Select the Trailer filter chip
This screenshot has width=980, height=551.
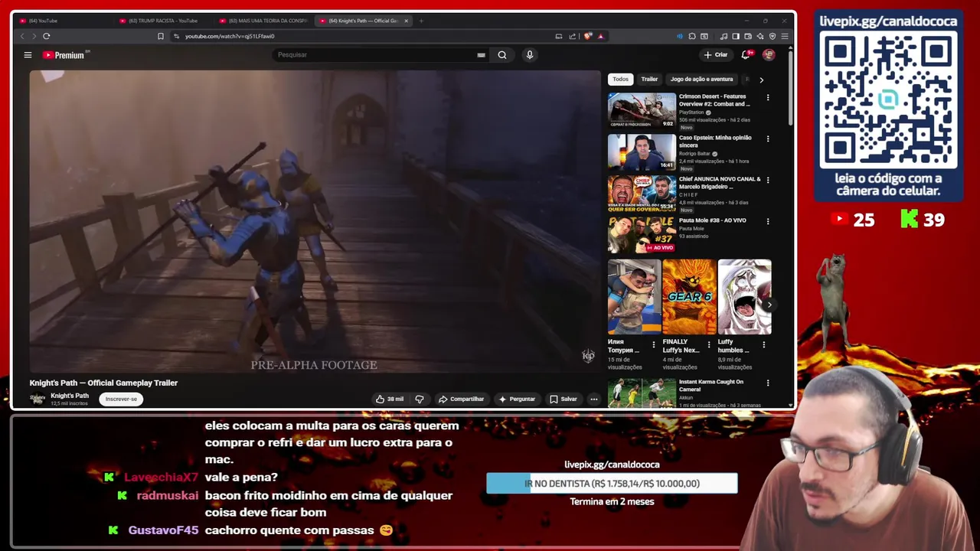tap(649, 79)
